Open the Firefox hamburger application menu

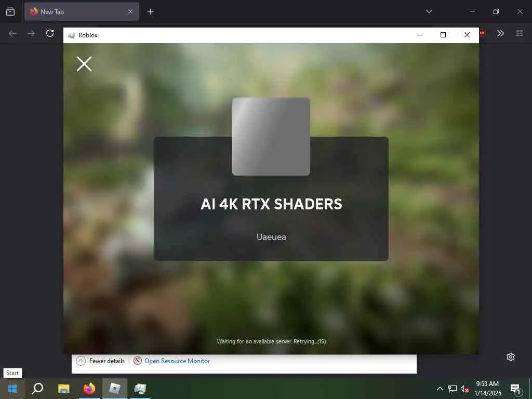click(x=520, y=33)
